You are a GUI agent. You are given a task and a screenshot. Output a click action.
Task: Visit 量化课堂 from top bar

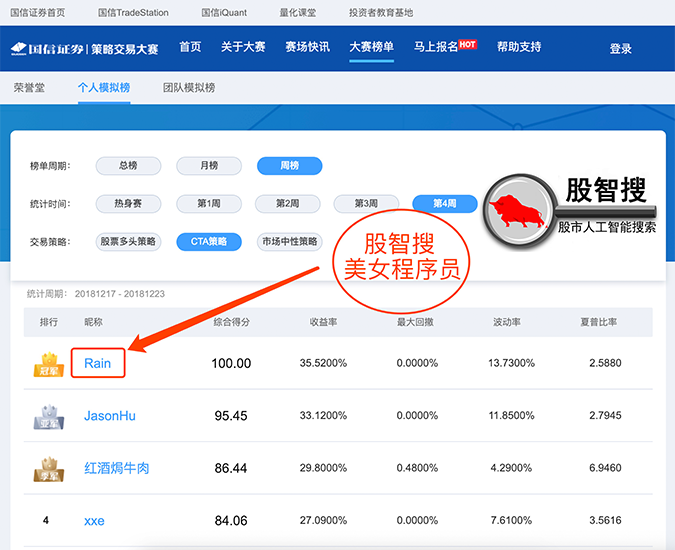tap(297, 12)
